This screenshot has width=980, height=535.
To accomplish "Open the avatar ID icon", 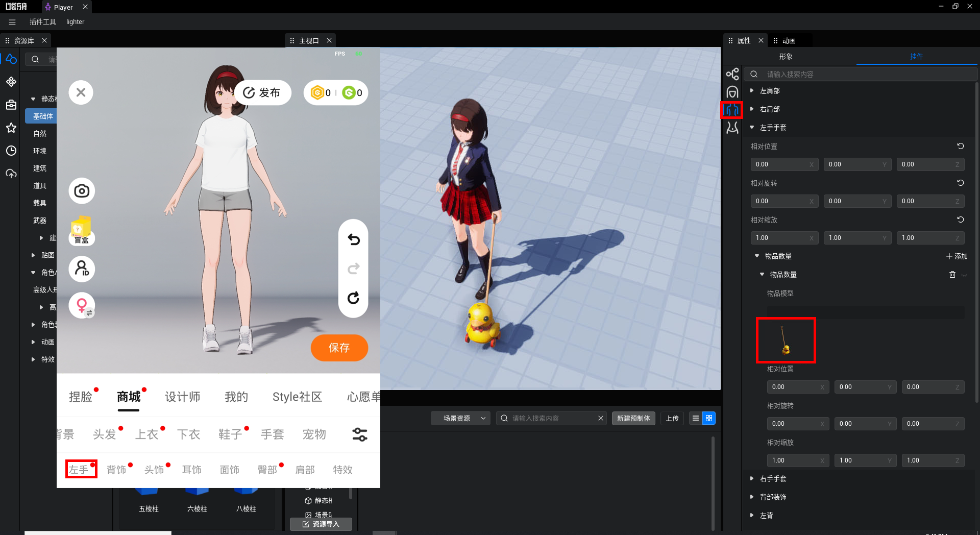I will pos(82,269).
